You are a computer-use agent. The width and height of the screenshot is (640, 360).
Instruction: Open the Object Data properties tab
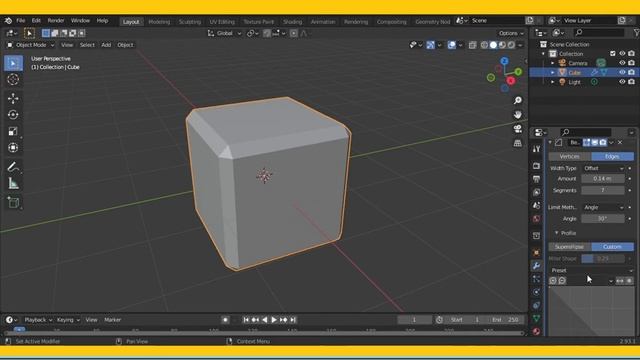point(536,318)
